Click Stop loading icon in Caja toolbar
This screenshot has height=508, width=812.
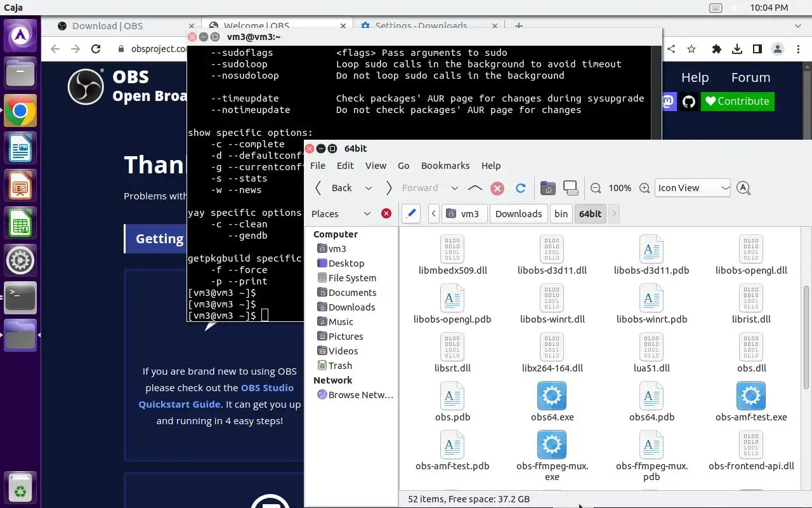pyautogui.click(x=497, y=188)
